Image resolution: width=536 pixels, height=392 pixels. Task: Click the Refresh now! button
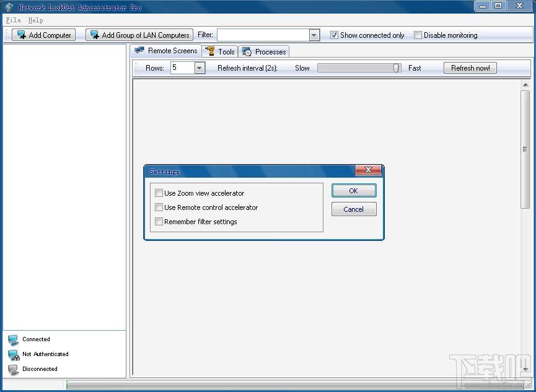(x=470, y=68)
